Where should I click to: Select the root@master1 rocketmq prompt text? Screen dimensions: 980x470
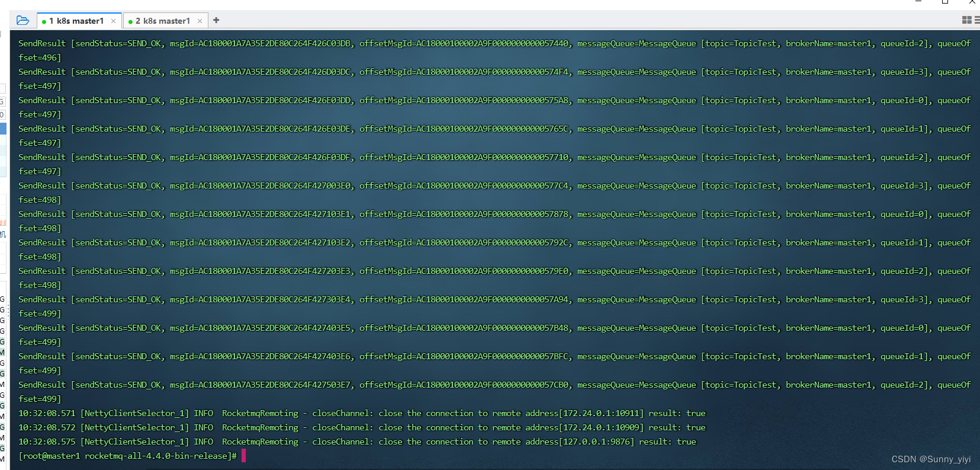127,456
